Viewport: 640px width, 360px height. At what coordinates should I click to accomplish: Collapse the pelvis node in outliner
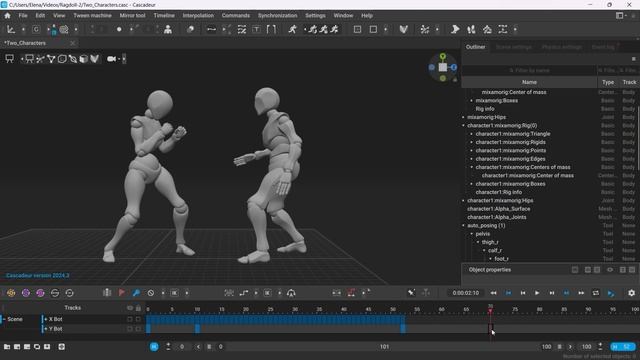(x=471, y=234)
